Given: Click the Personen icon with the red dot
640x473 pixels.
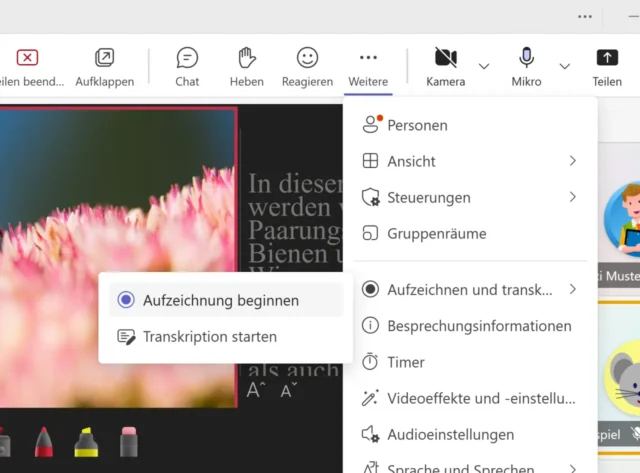Looking at the screenshot, I should point(371,124).
